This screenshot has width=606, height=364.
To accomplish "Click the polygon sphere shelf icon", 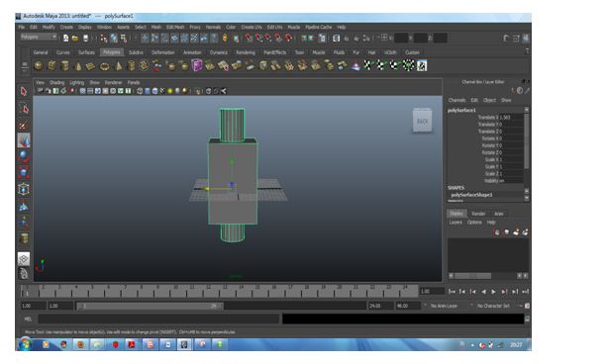I will pyautogui.click(x=39, y=65).
